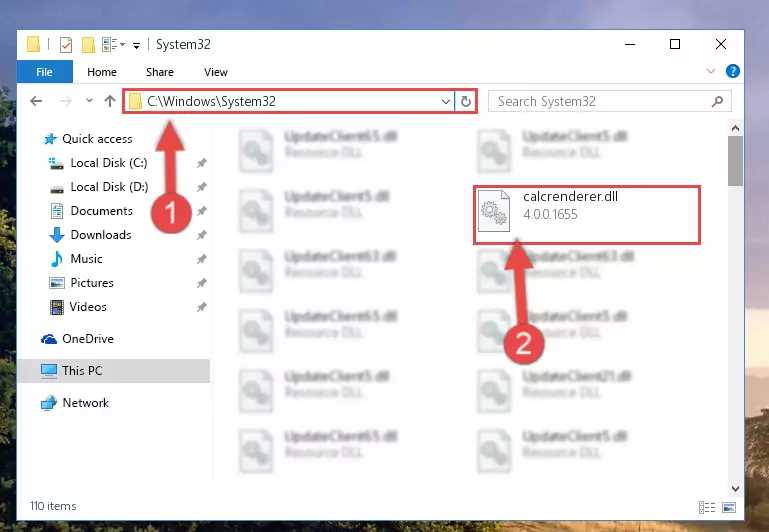769x532 pixels.
Task: Select Quick access in navigation pane
Action: pos(97,139)
